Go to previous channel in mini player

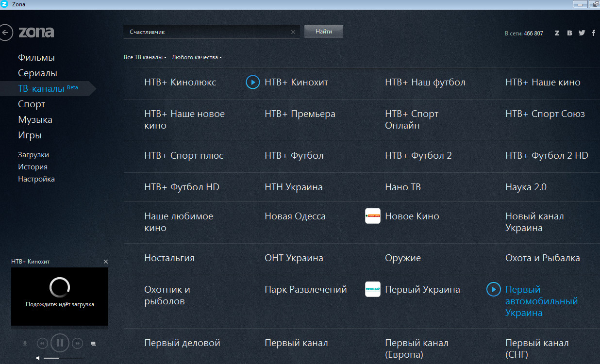[42, 343]
